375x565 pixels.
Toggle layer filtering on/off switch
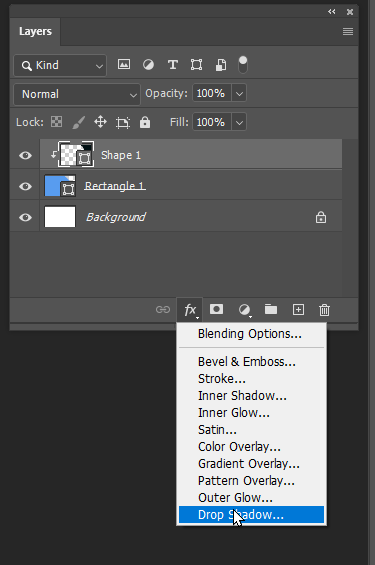(x=243, y=64)
